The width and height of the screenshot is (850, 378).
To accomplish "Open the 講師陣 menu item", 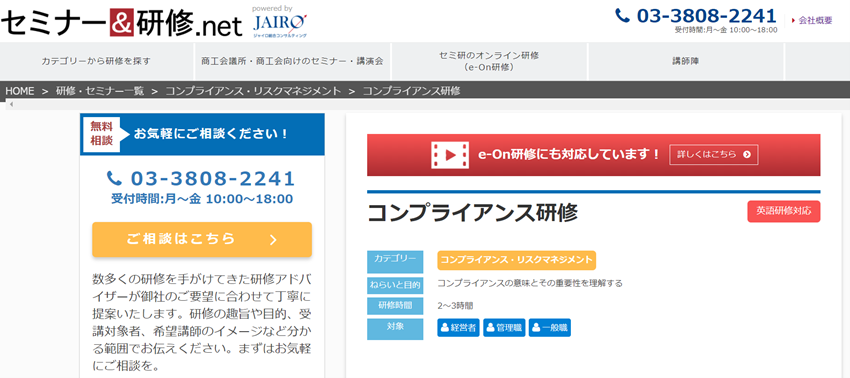I will click(686, 61).
